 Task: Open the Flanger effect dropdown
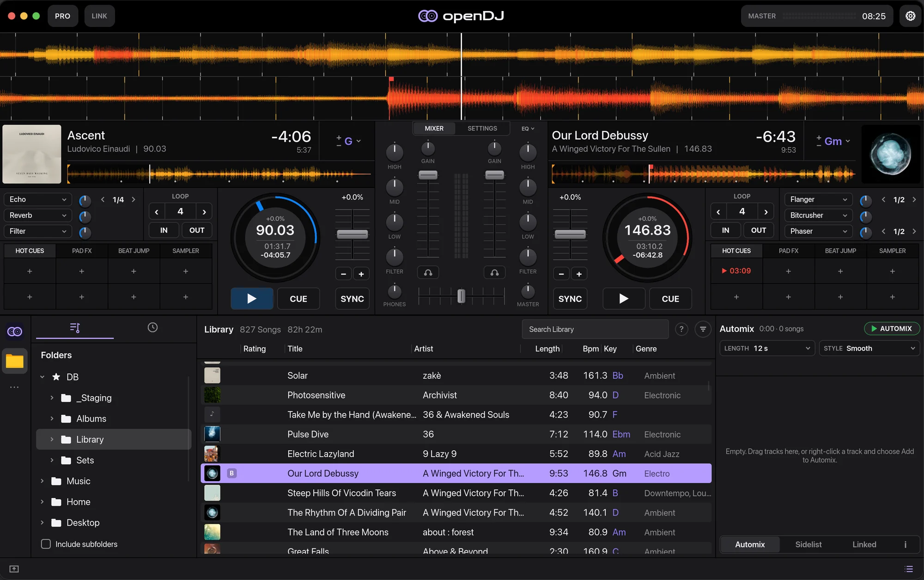click(x=818, y=199)
